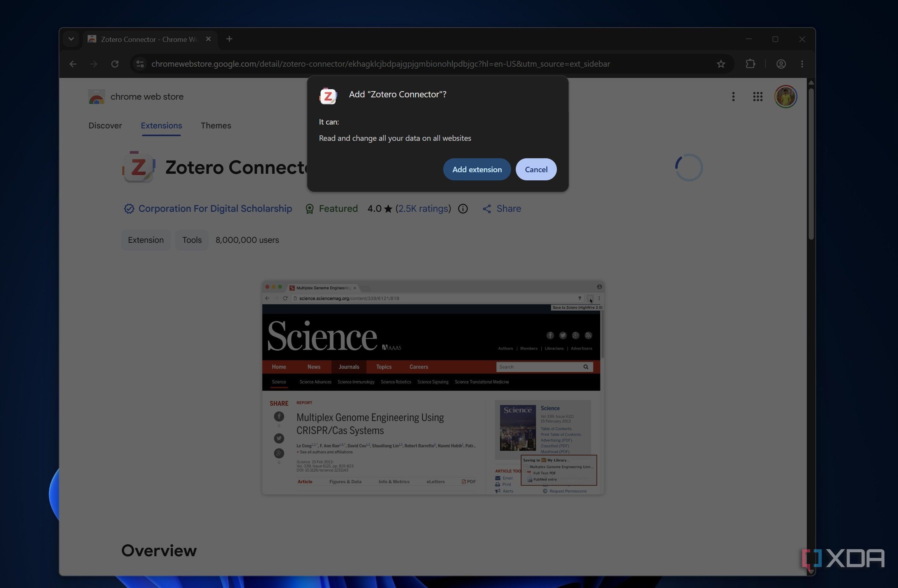Click Add extension in the dialog

[x=477, y=169]
